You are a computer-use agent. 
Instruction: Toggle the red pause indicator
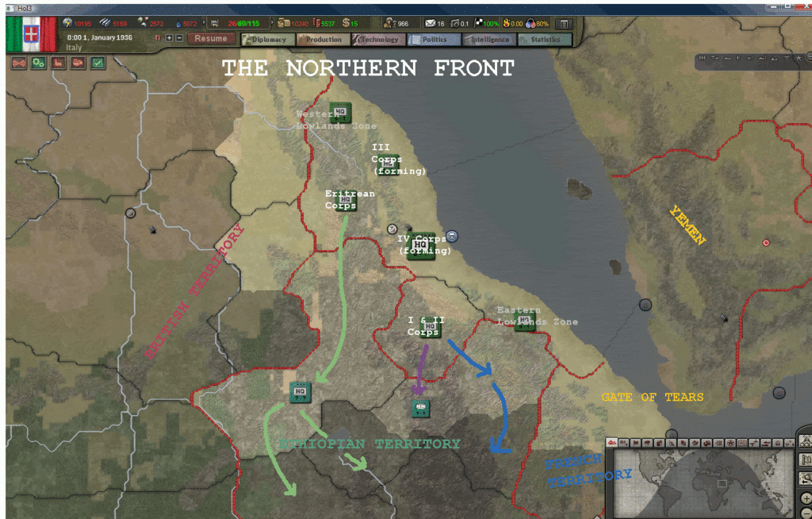tap(158, 38)
